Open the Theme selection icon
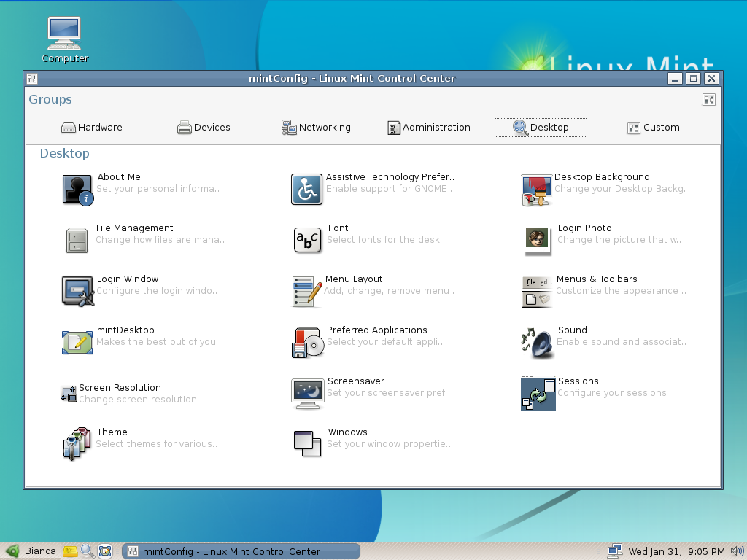747x560 pixels. [x=77, y=444]
